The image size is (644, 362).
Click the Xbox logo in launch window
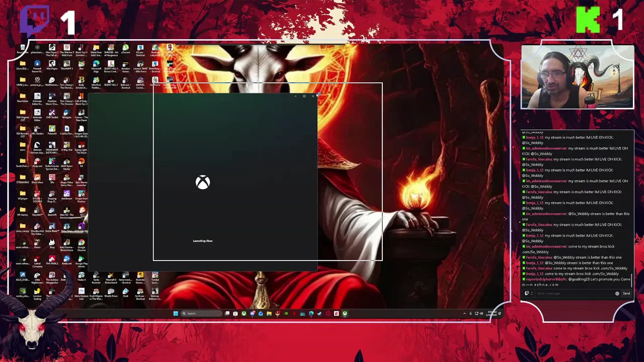pyautogui.click(x=203, y=182)
